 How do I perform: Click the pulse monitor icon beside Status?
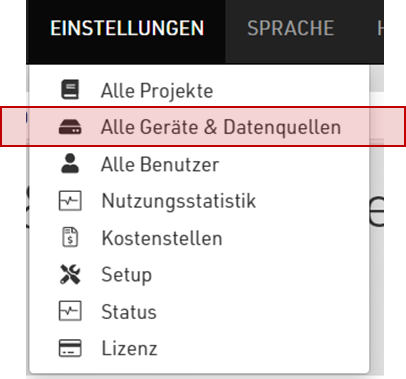(70, 311)
